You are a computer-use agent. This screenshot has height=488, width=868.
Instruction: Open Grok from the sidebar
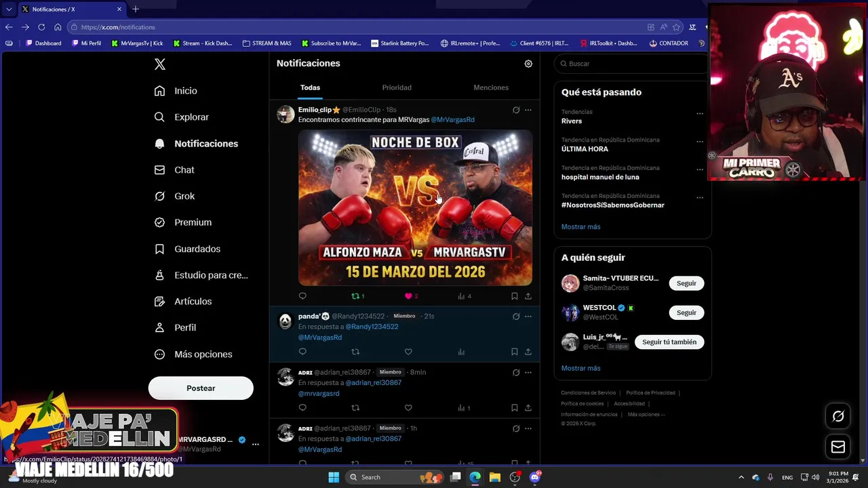[x=175, y=196]
